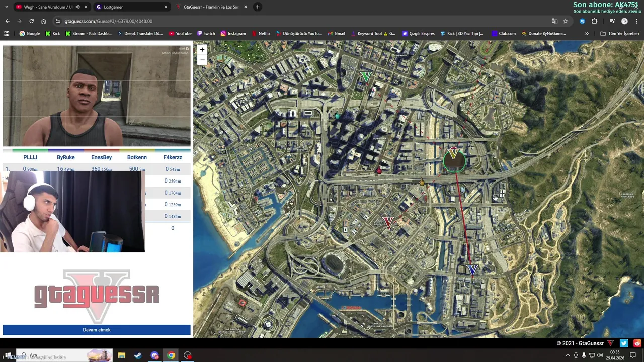
Task: Switch to Chrome in the taskbar
Action: click(x=171, y=355)
